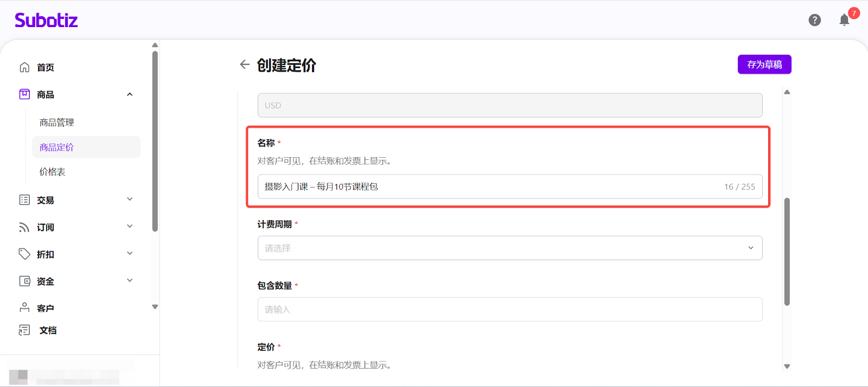Click the 折扣 tag icon
Viewport: 868px width, 387px height.
coord(24,254)
